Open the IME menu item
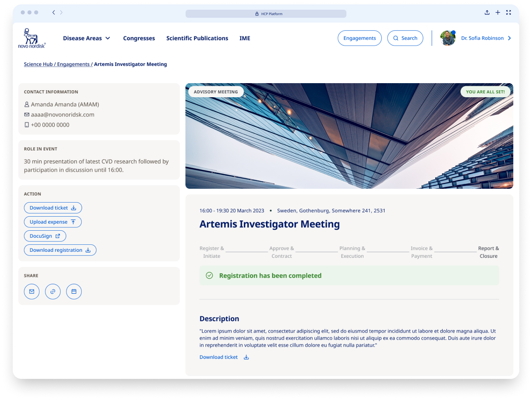 pyautogui.click(x=245, y=38)
